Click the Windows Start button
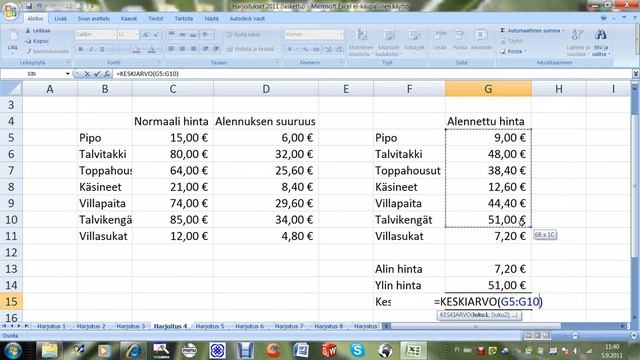Image resolution: width=640 pixels, height=360 pixels. click(13, 350)
